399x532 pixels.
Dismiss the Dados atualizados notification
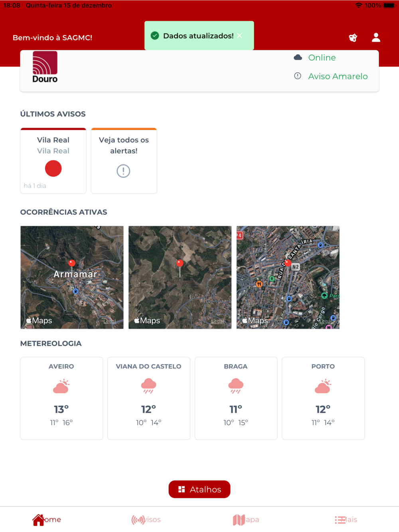point(239,35)
